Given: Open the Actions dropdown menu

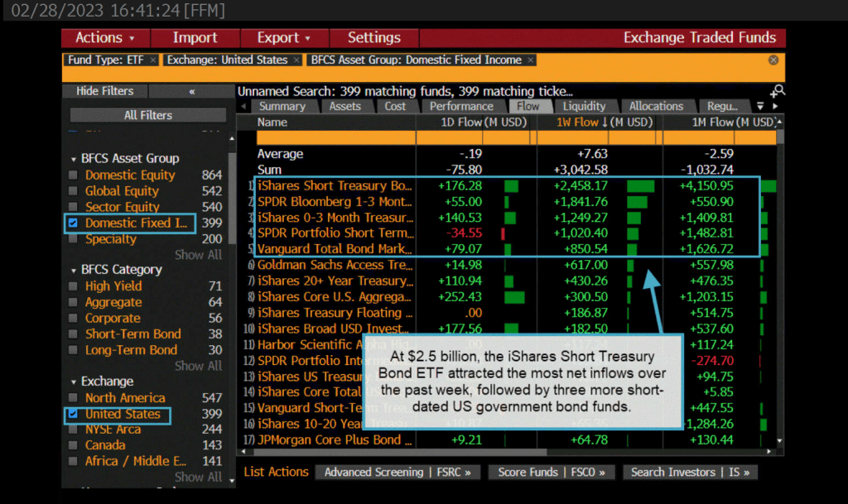Looking at the screenshot, I should tap(105, 38).
